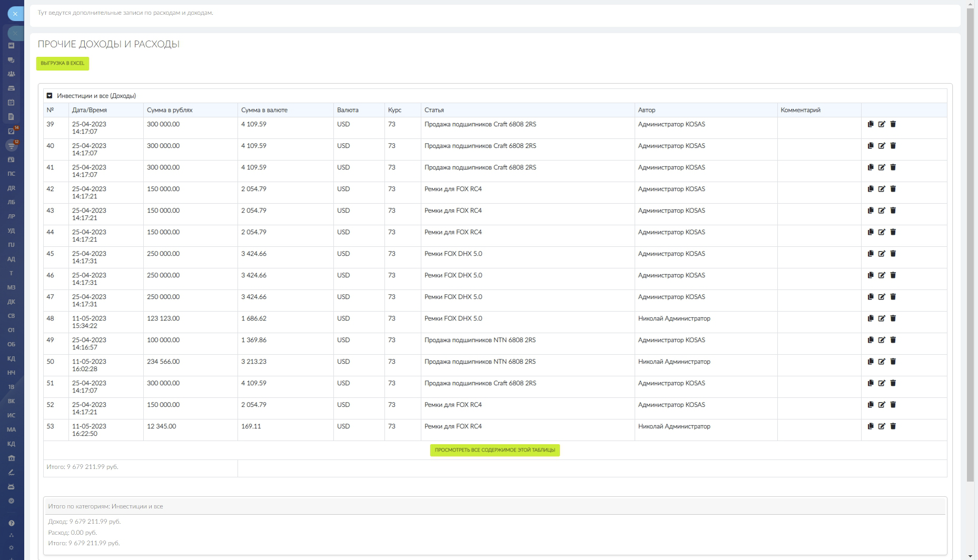The image size is (978, 560).
Task: Click the help question mark icon
Action: [11, 523]
